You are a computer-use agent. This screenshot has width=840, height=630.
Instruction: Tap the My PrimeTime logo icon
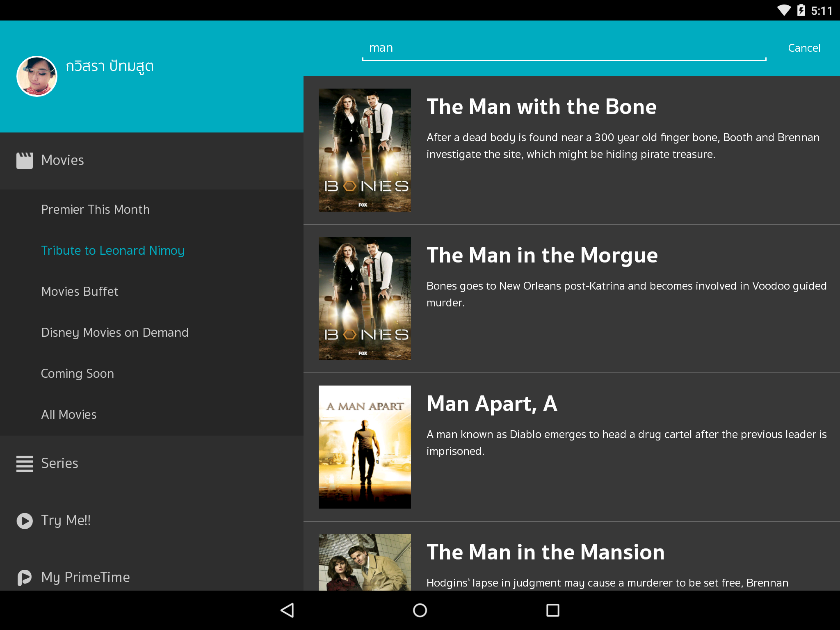point(25,577)
